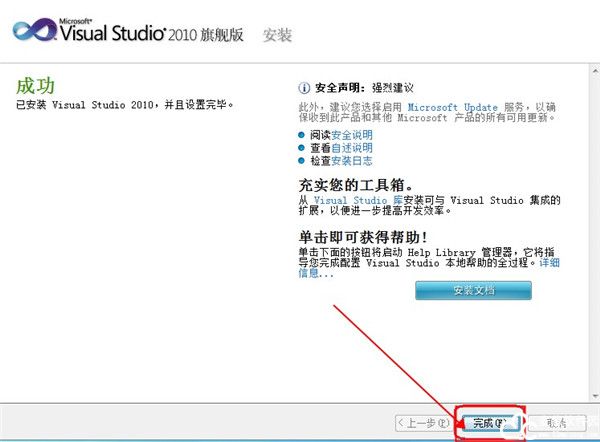The width and height of the screenshot is (600, 442).
Task: Click the scrollbar up arrow
Action: click(x=595, y=71)
